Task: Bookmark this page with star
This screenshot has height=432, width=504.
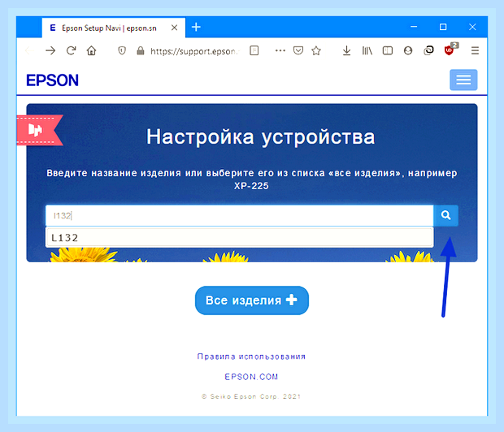Action: [x=316, y=50]
